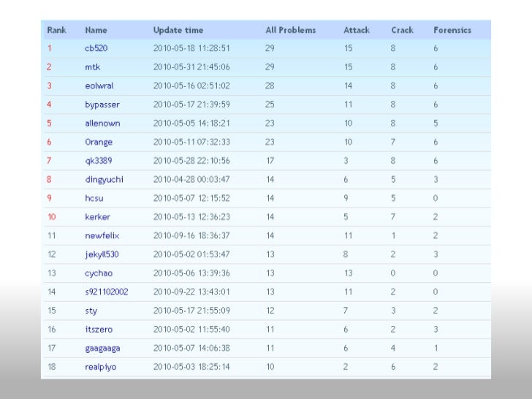Select the newfelix name link
The height and width of the screenshot is (399, 532).
[102, 235]
